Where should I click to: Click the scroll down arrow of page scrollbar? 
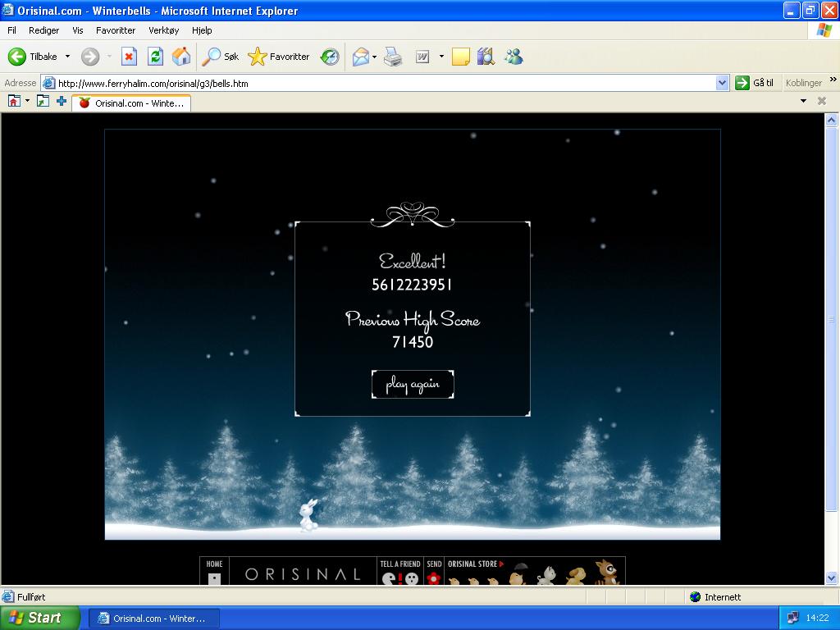coord(832,577)
